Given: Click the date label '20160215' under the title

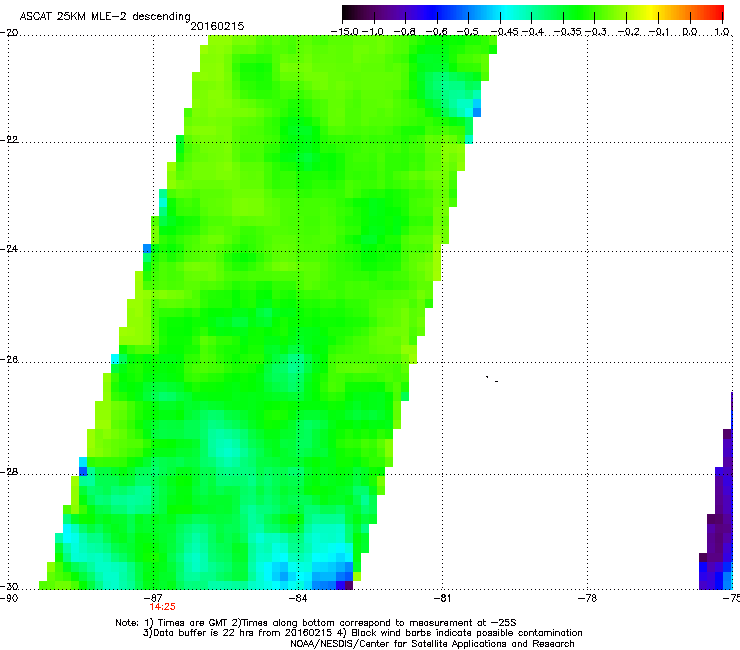Looking at the screenshot, I should point(217,26).
